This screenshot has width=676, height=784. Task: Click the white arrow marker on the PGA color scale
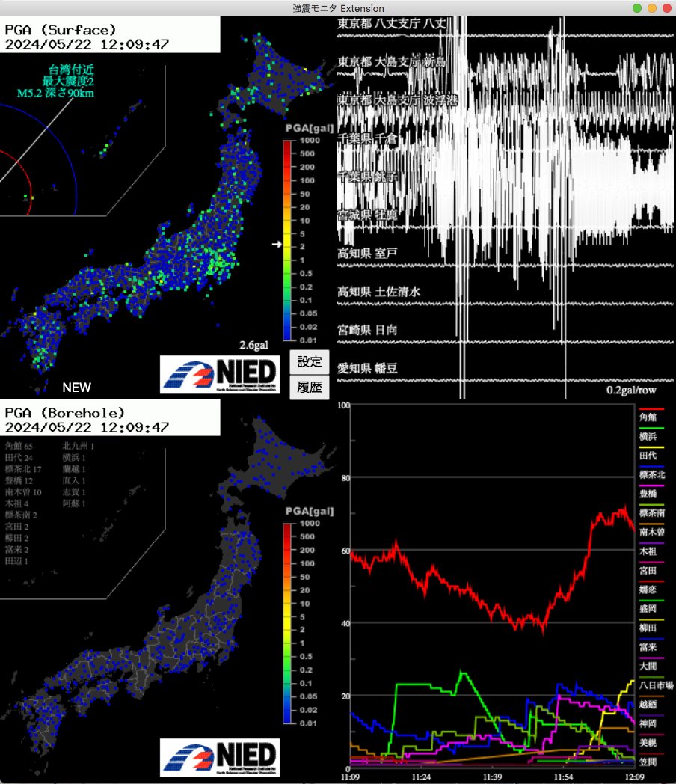pyautogui.click(x=277, y=243)
